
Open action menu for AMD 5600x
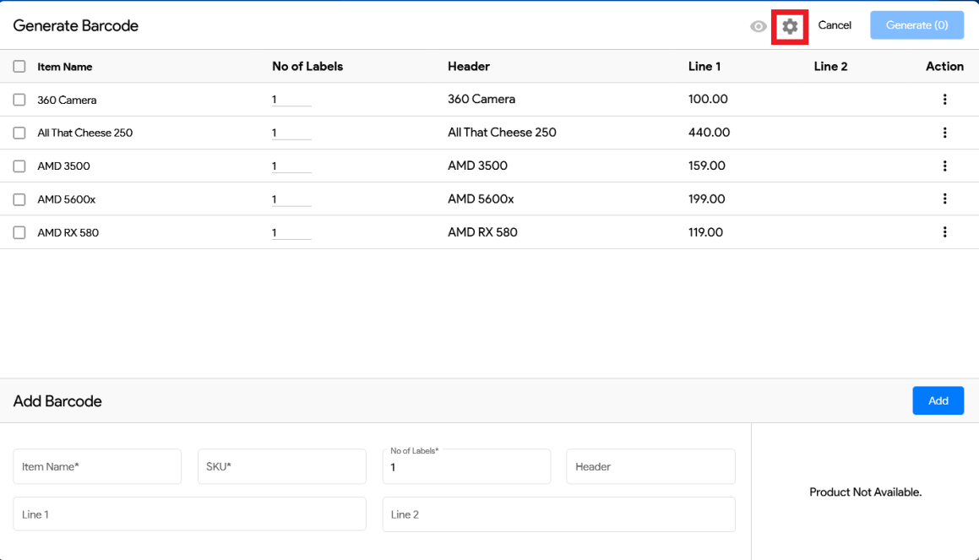[x=944, y=198]
